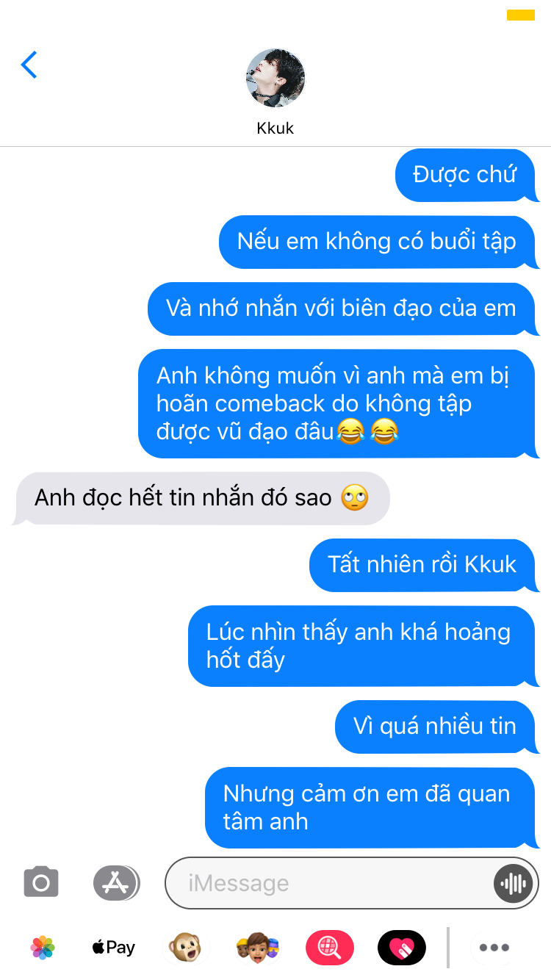Open the monkey Animoji icon
The image size is (551, 980).
pos(185,948)
